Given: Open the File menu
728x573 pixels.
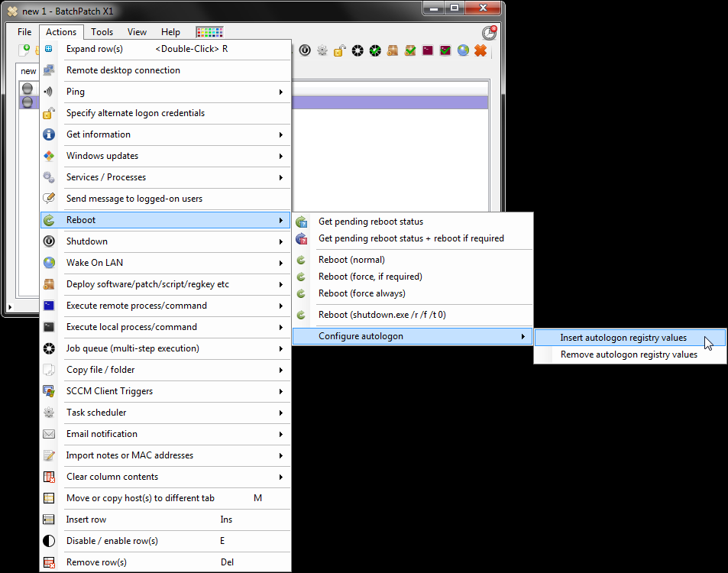Looking at the screenshot, I should coord(24,31).
